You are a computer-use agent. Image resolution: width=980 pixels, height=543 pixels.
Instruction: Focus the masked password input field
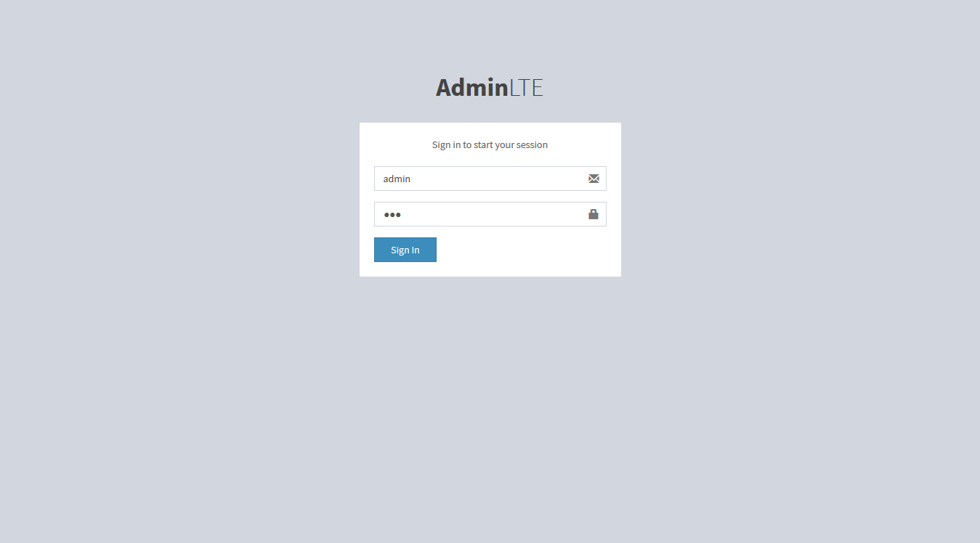pos(490,214)
